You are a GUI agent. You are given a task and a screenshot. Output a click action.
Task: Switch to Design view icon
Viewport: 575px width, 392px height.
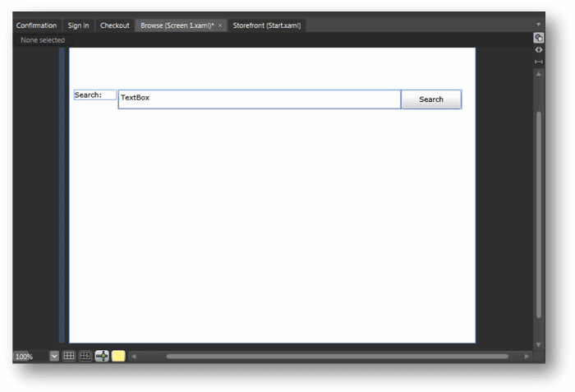click(x=538, y=38)
